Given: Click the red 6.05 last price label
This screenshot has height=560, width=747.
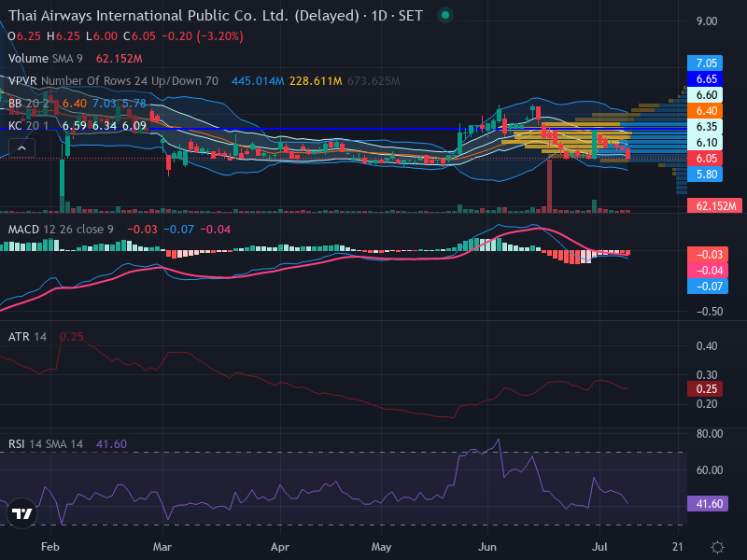Looking at the screenshot, I should click(x=705, y=159).
